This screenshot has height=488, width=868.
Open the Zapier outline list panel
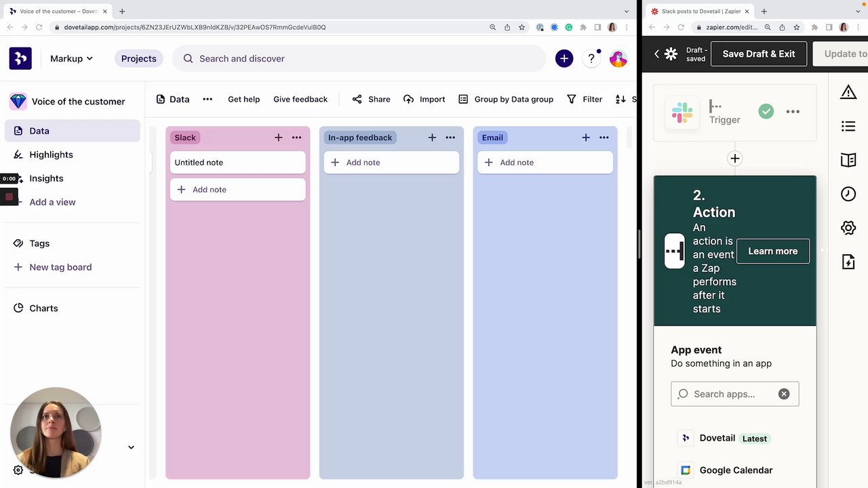(848, 126)
